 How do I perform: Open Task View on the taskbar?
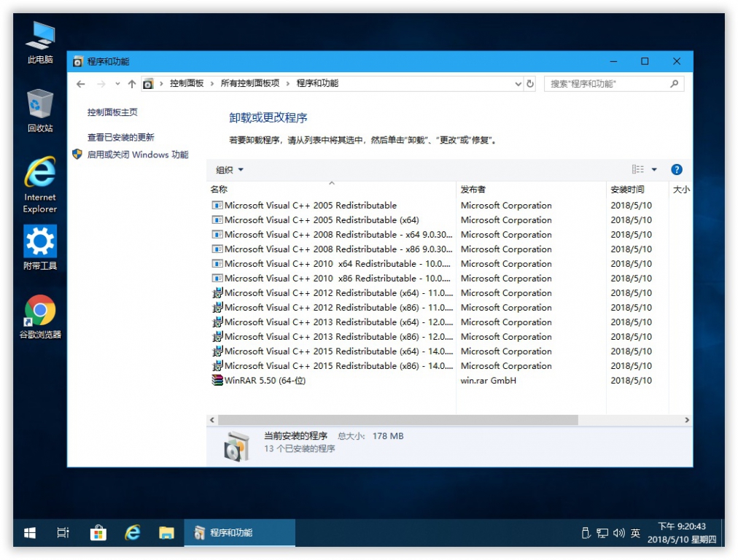coord(63,533)
